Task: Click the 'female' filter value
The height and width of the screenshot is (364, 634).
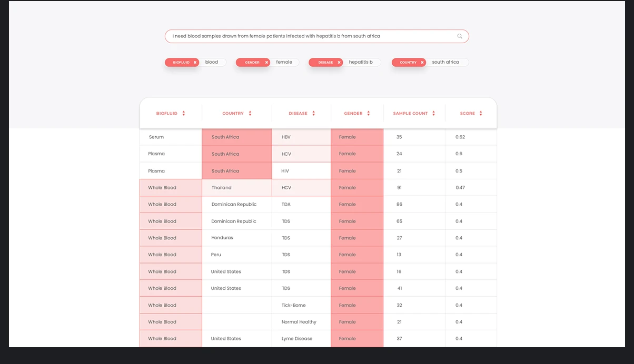Action: [284, 62]
